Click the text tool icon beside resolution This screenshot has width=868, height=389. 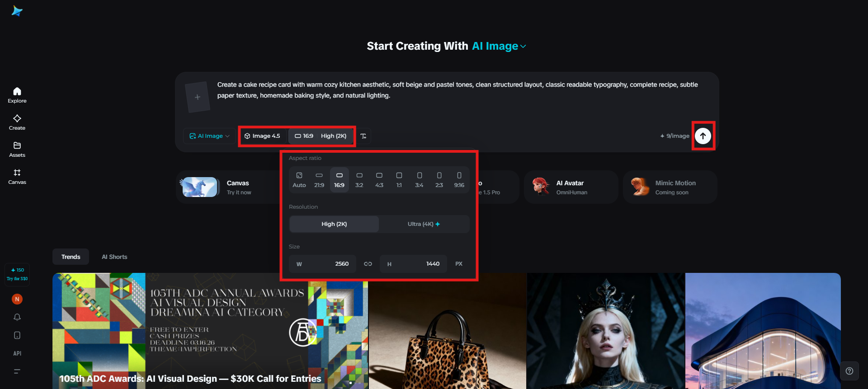(363, 136)
